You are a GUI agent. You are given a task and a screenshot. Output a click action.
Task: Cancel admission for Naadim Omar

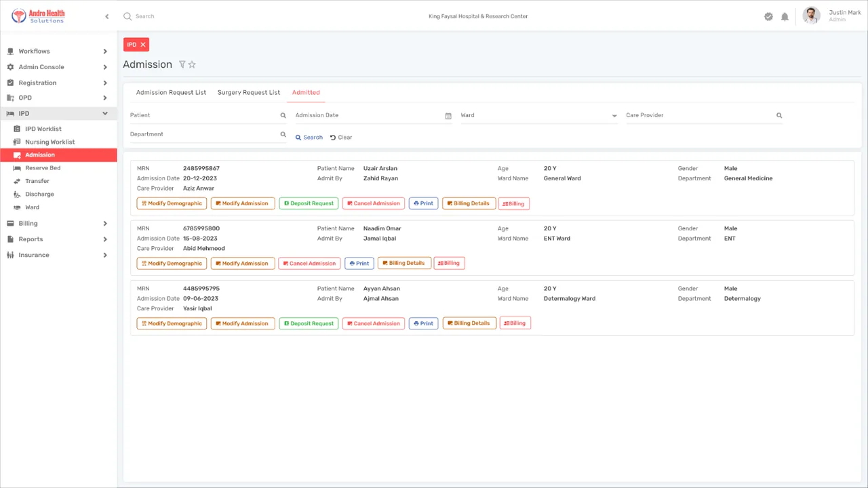point(309,263)
